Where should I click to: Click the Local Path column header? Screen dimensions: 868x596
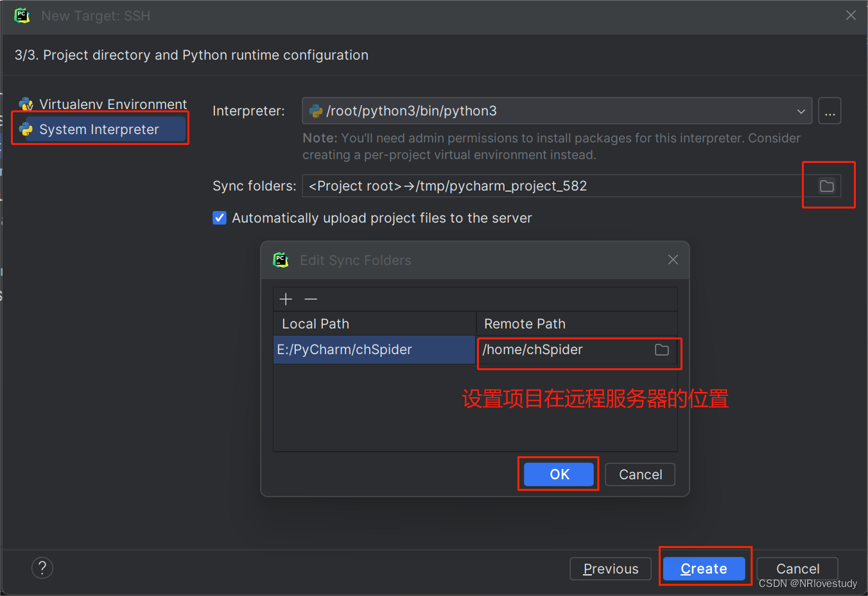click(x=374, y=324)
